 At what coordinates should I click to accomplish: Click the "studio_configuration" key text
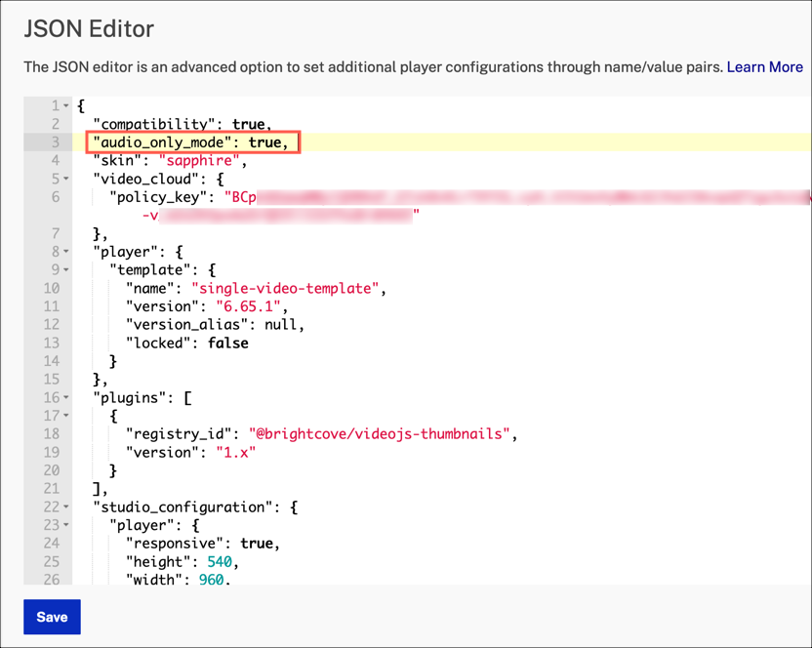(183, 506)
